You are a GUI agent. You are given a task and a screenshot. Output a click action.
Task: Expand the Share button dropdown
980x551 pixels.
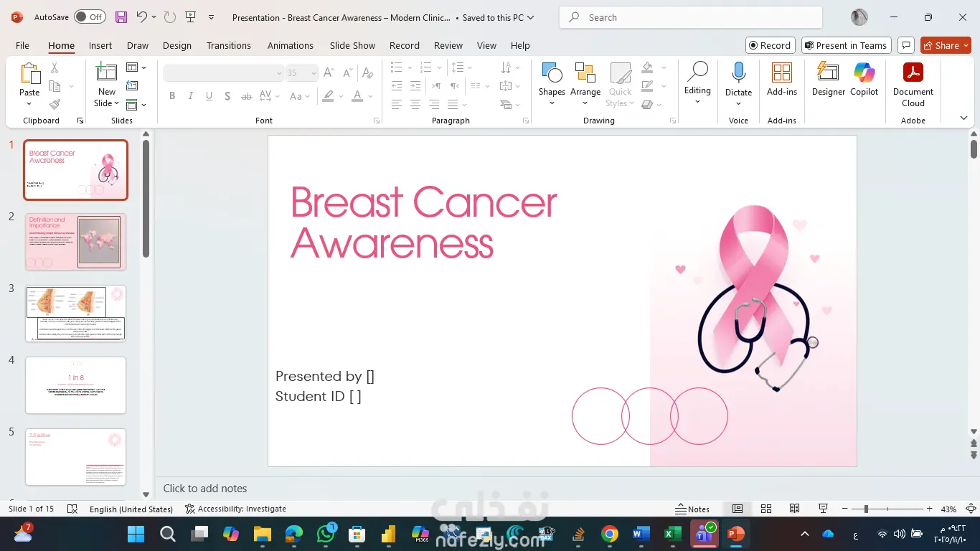point(966,45)
